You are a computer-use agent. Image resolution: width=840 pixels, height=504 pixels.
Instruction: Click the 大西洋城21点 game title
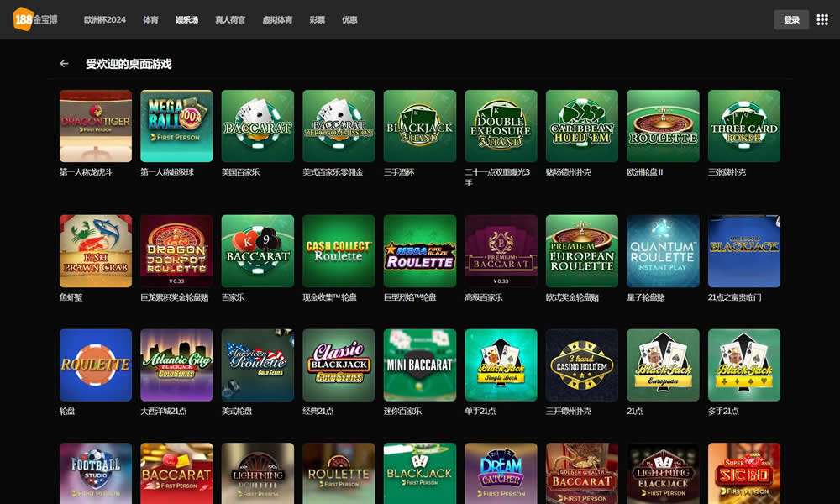pos(164,412)
